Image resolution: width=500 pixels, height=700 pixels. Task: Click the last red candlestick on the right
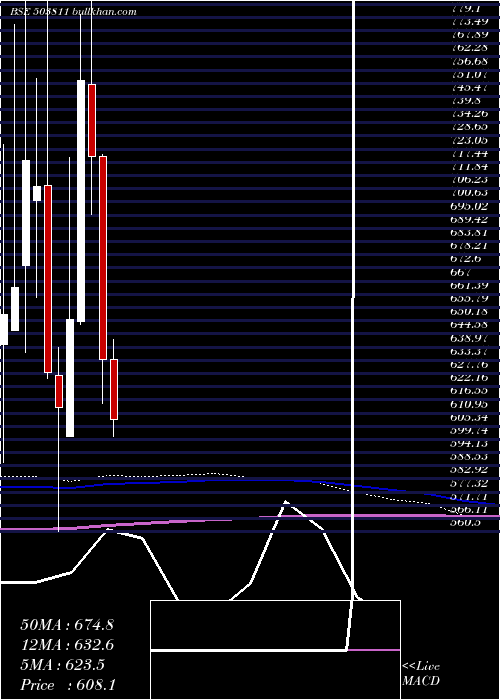click(x=114, y=389)
